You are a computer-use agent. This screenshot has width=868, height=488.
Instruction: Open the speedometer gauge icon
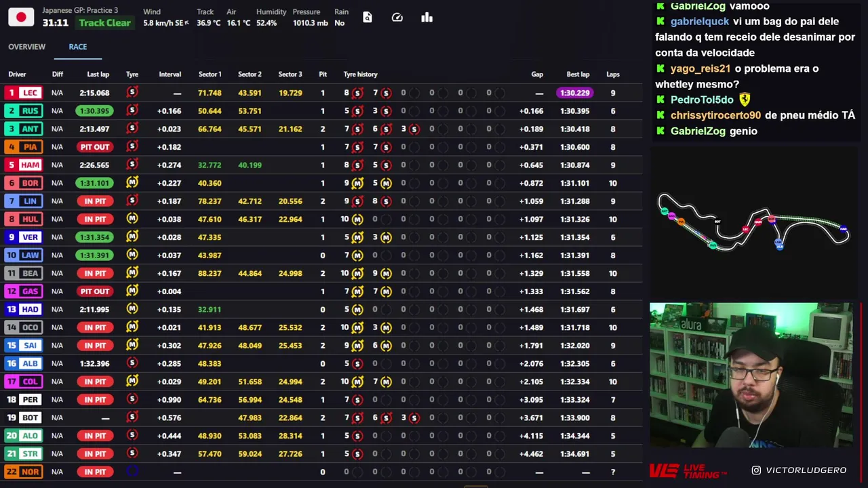[397, 17]
